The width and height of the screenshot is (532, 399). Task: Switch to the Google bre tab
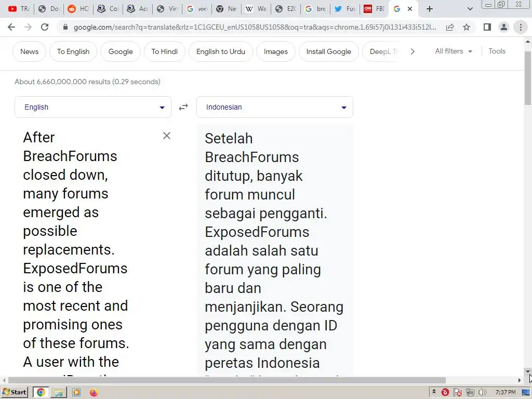[x=315, y=9]
